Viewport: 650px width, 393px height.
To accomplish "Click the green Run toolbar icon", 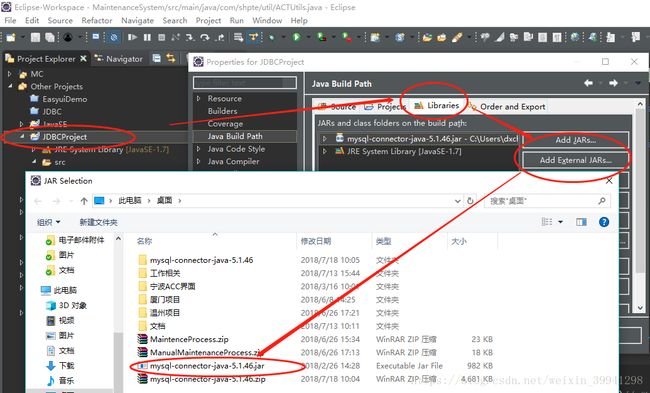I will (x=296, y=38).
